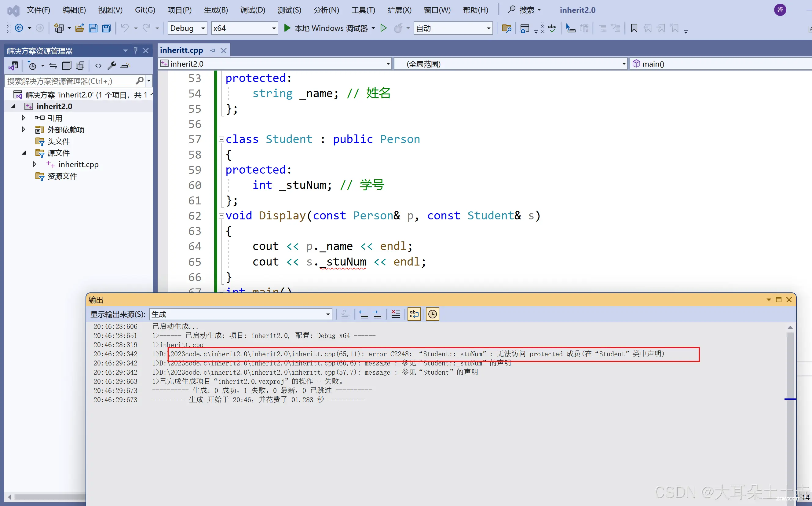Expand the 外部依赖项 tree node
Viewport: 812px width, 506px height.
pyautogui.click(x=23, y=130)
